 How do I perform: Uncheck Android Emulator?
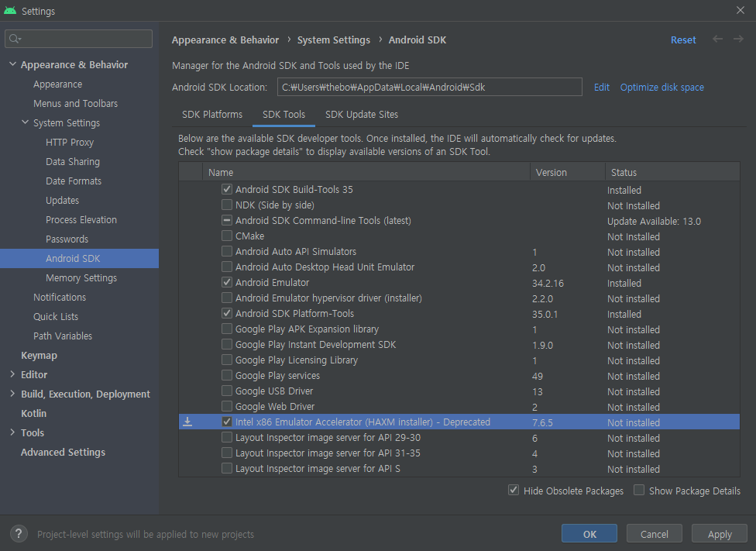227,282
